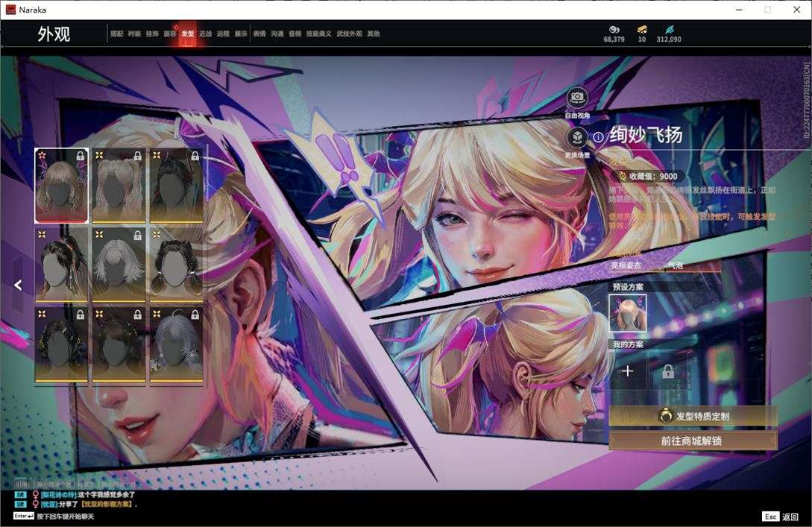Show info via the circled i icon
The height and width of the screenshot is (527, 812).
click(x=598, y=137)
